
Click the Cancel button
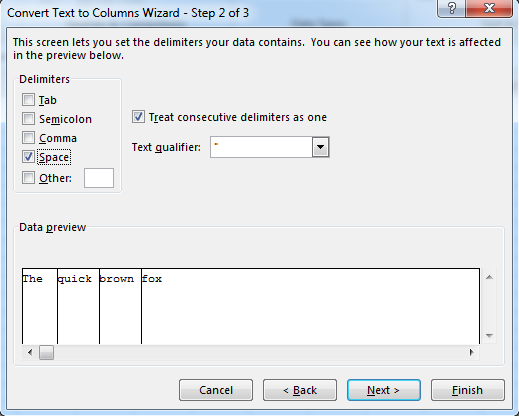tap(216, 390)
